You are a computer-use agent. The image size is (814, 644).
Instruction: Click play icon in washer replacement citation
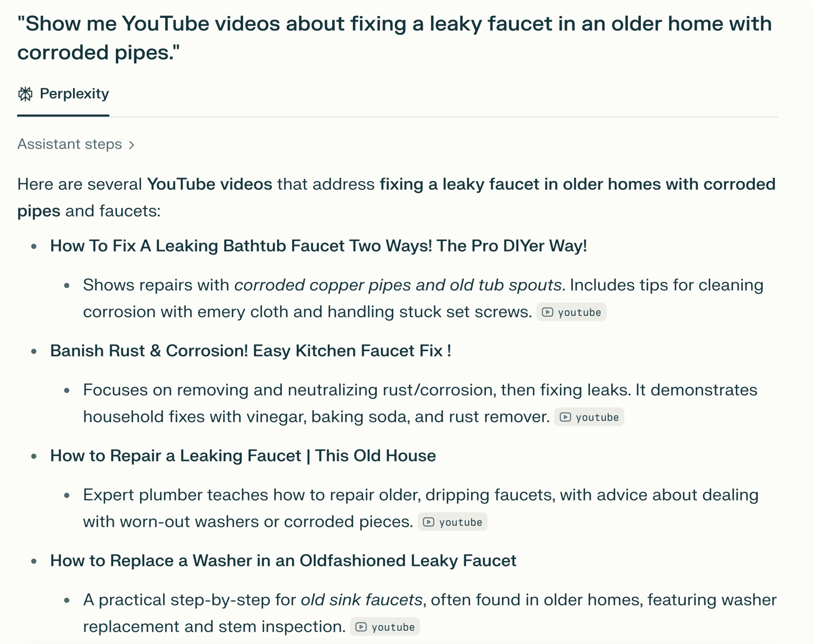(x=361, y=627)
